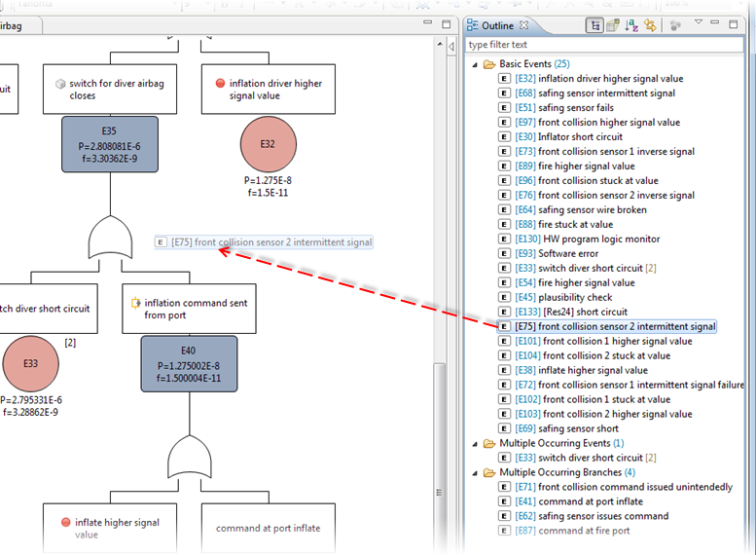
Task: Collapse the Basic Events folder
Action: point(475,64)
